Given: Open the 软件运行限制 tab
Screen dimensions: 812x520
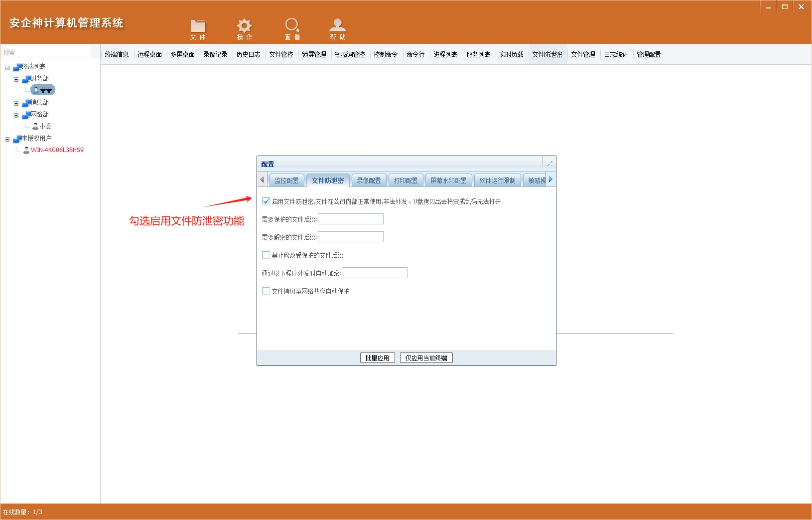Looking at the screenshot, I should [x=497, y=180].
